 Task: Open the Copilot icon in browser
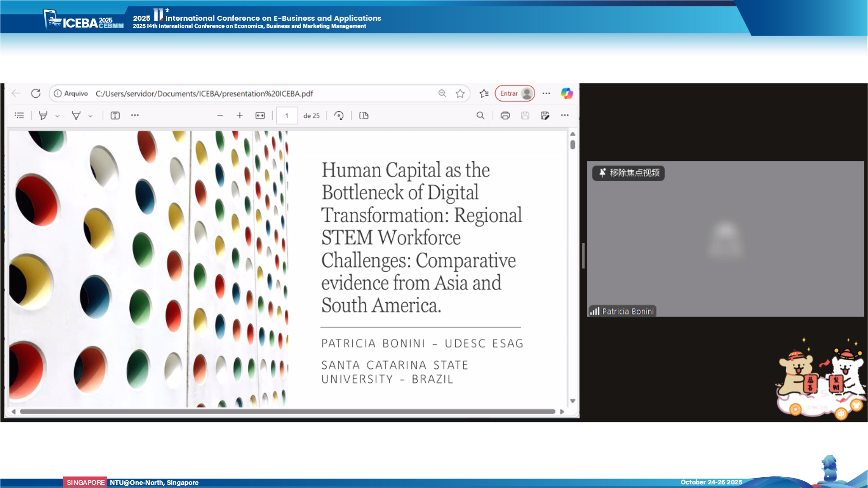tap(566, 94)
